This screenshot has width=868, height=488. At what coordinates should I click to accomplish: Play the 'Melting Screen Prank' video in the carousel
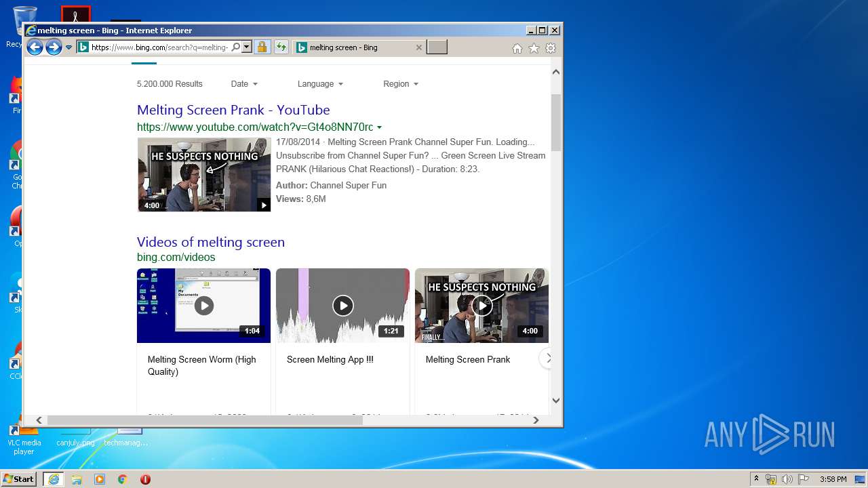pyautogui.click(x=481, y=306)
